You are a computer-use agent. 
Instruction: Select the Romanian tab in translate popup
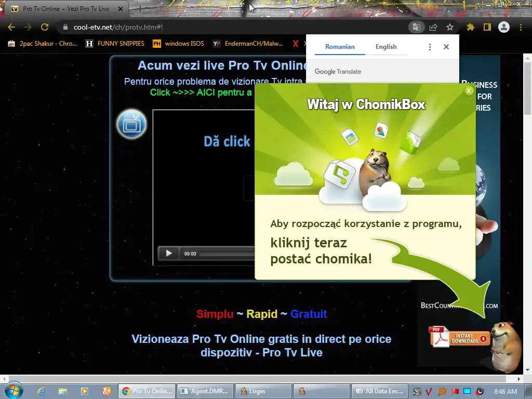(x=340, y=47)
